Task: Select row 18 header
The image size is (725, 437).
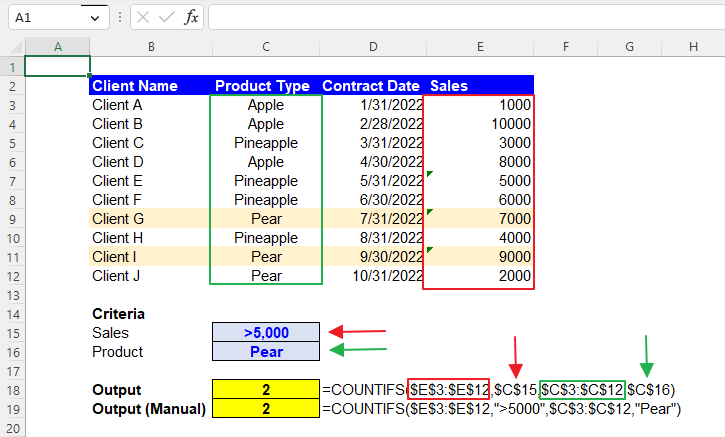Action: click(x=12, y=390)
